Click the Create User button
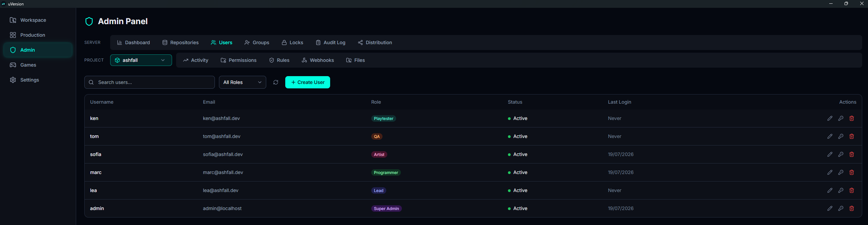The image size is (868, 225). pyautogui.click(x=308, y=82)
